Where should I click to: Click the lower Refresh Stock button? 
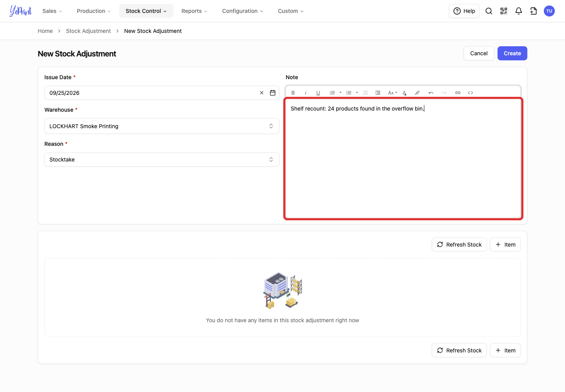(x=459, y=350)
